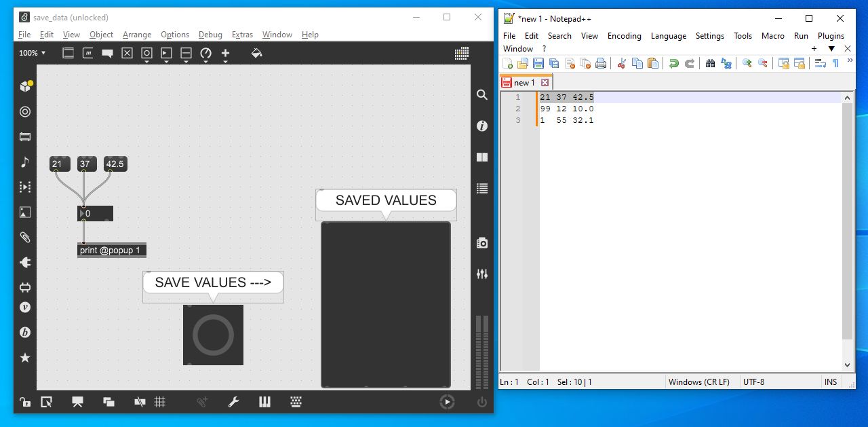The height and width of the screenshot is (427, 868).
Task: Show the star Collections in Max's sidebar
Action: tap(25, 358)
